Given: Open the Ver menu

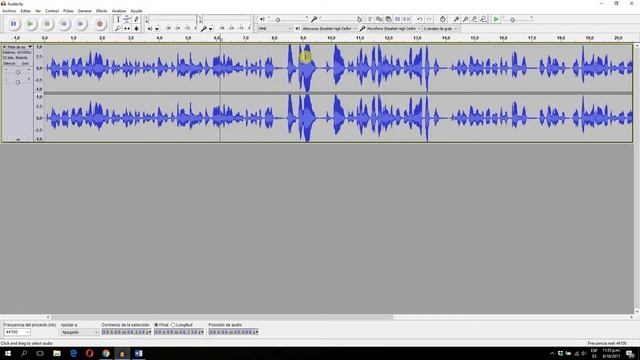Looking at the screenshot, I should point(38,11).
